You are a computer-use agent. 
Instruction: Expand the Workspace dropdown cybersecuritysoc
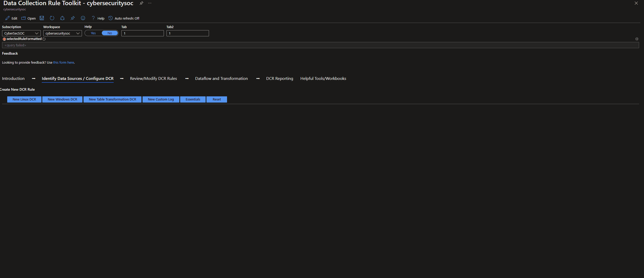[x=63, y=33]
